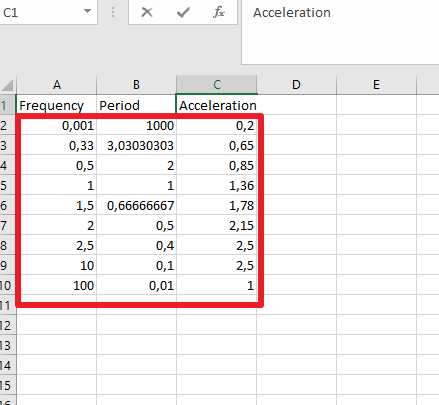
Task: Click the formula bar containing Acceleration
Action: 340,32
